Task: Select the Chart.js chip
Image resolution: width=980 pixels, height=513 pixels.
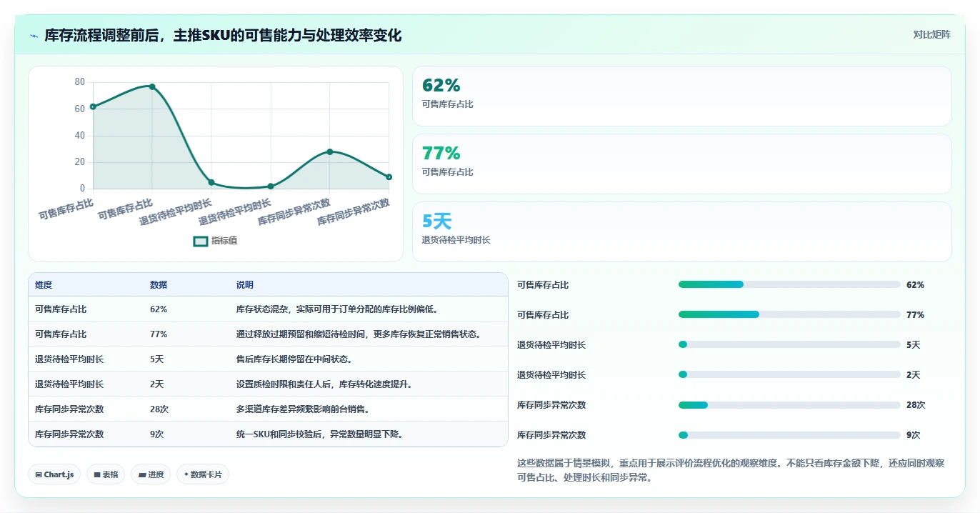Action: tap(54, 474)
